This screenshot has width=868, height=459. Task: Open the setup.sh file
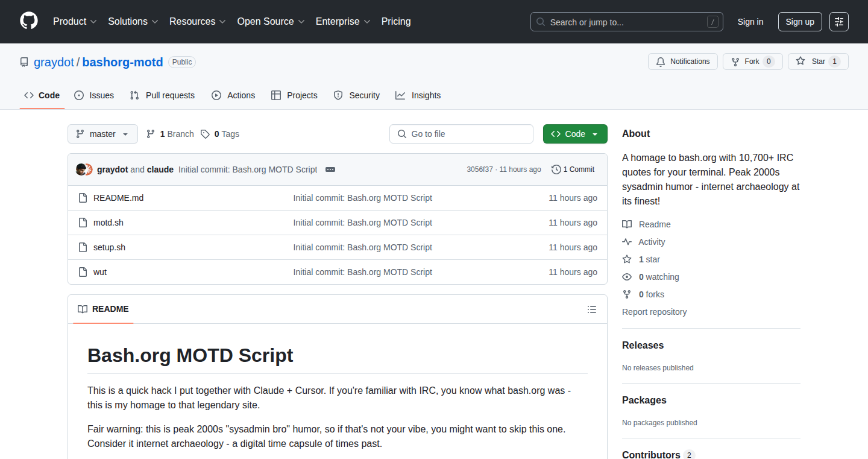[110, 247]
